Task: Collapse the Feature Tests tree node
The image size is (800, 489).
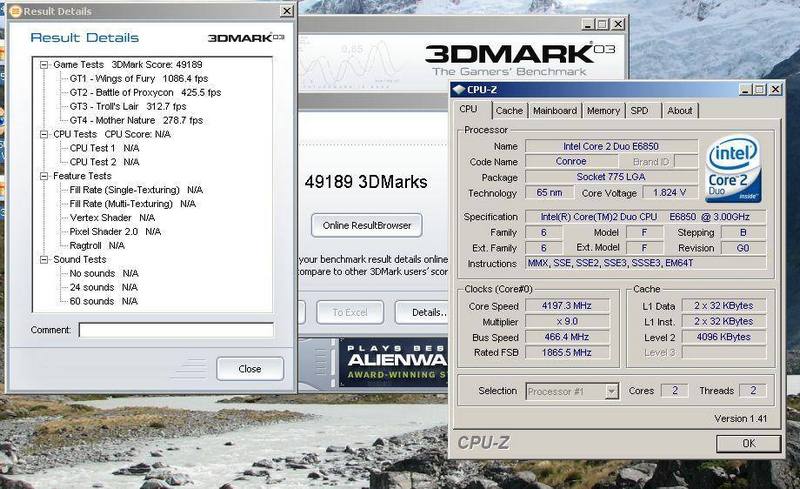Action: [x=44, y=176]
